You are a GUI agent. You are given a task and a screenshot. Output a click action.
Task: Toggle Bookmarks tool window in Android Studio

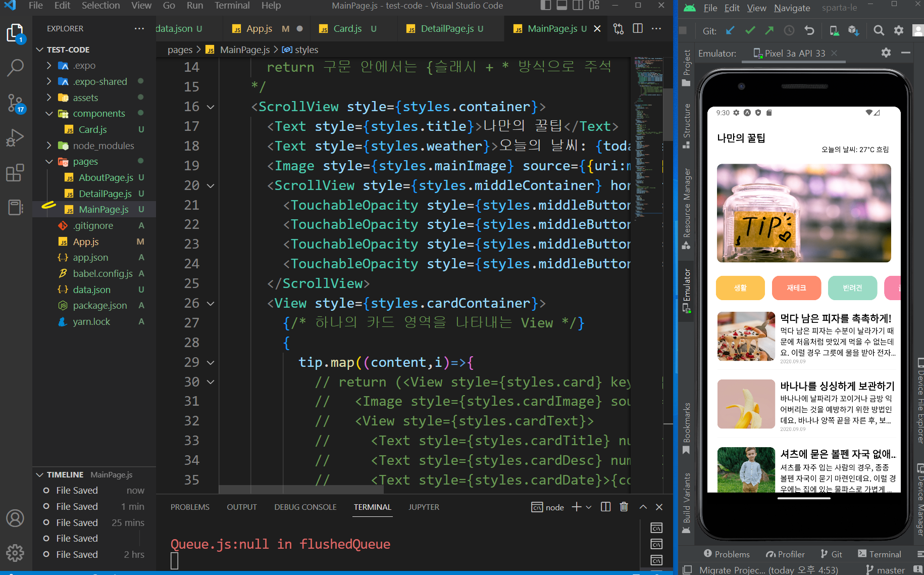click(687, 428)
